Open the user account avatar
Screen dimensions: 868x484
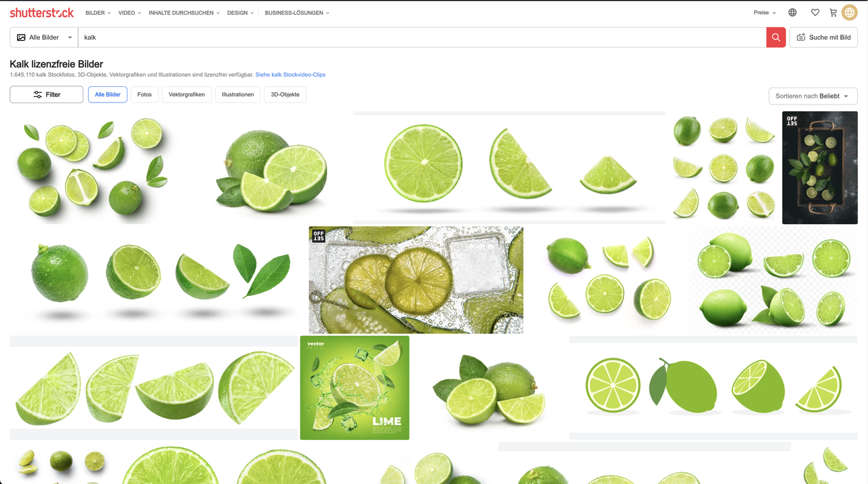click(x=850, y=12)
